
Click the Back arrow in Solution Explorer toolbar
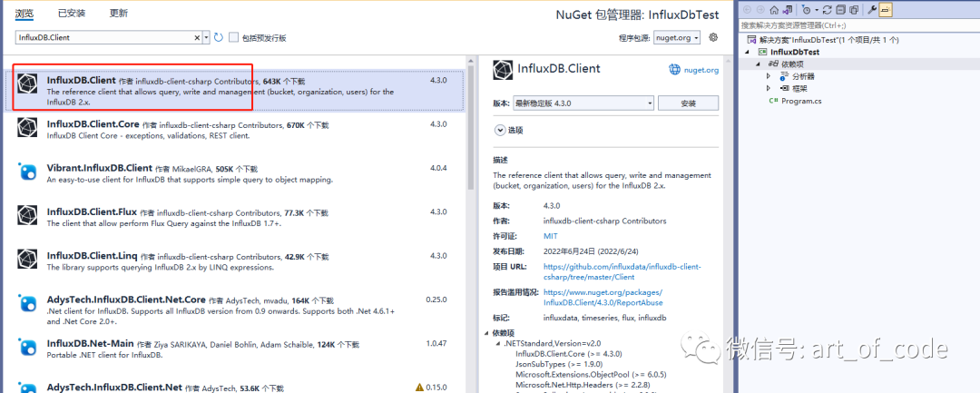[x=748, y=10]
